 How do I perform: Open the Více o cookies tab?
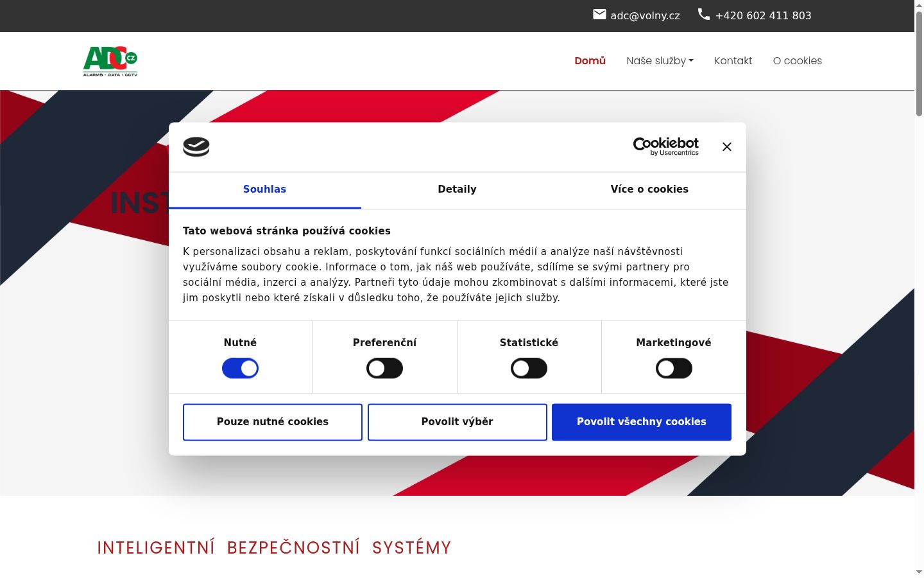tap(649, 189)
